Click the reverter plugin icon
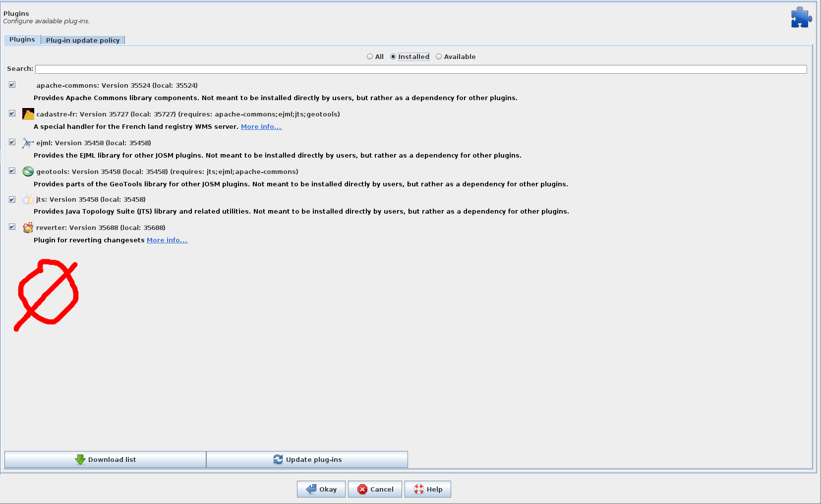This screenshot has width=821, height=504. [x=28, y=228]
